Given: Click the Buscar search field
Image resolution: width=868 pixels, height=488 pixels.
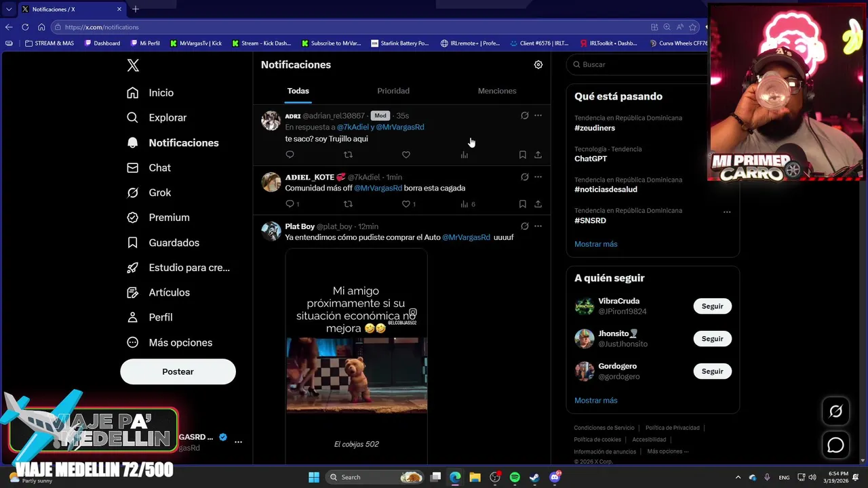Looking at the screenshot, I should point(637,64).
